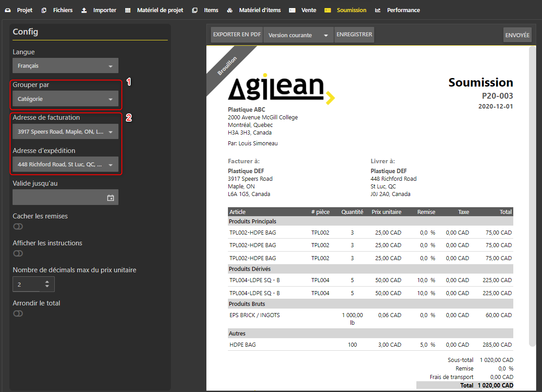Click the Projet tab icon
Viewport: 542px width, 392px height.
pyautogui.click(x=8, y=10)
